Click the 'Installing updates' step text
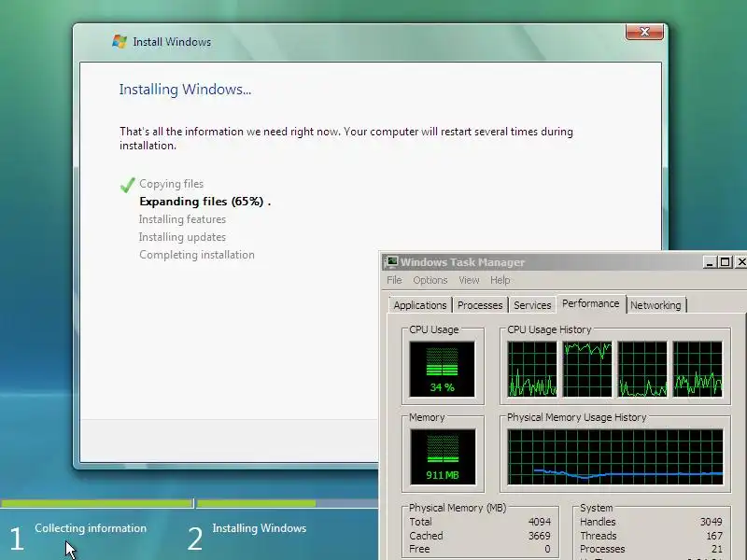The image size is (747, 560). coord(182,237)
